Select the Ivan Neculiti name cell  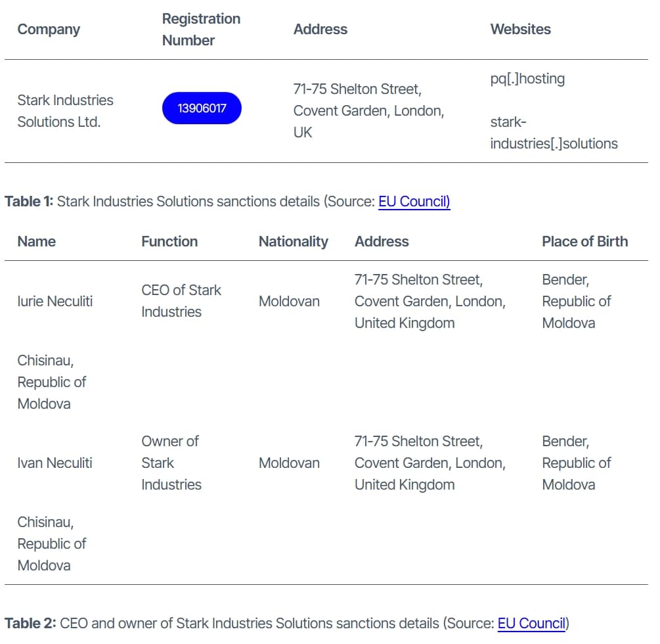pos(55,463)
